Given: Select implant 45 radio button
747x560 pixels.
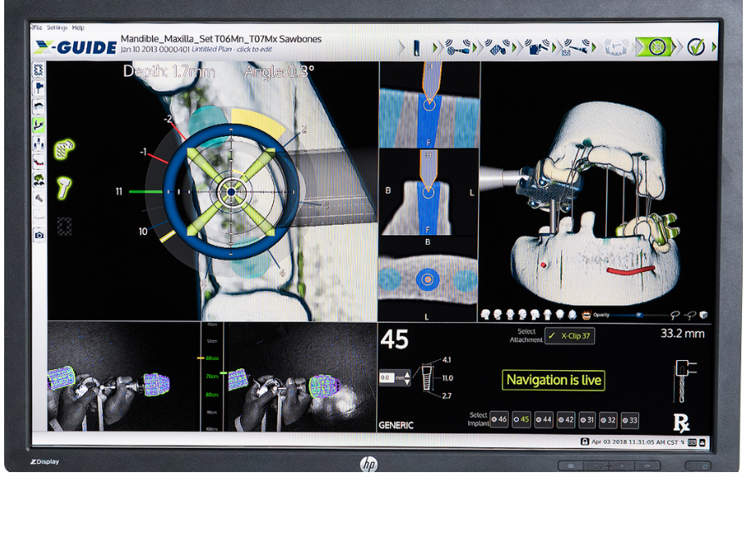Looking at the screenshot, I should (x=521, y=420).
